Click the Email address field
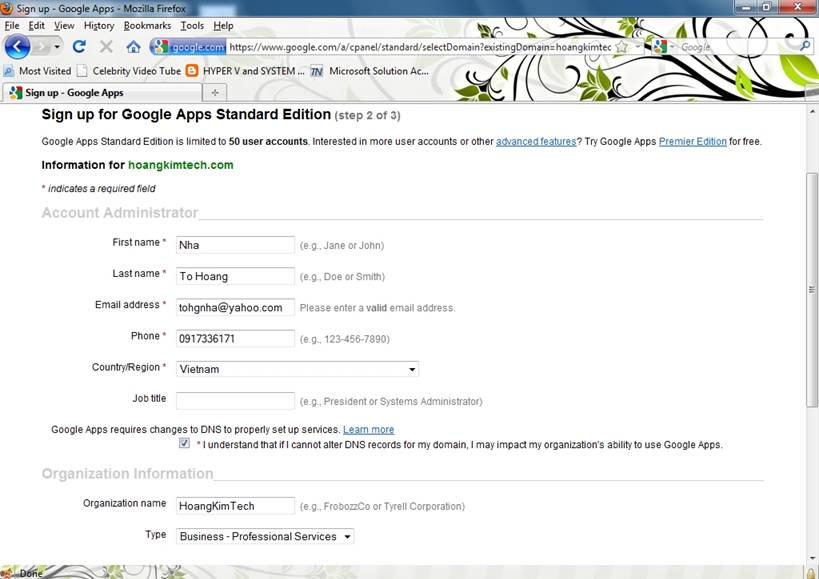Image resolution: width=819 pixels, height=579 pixels. tap(235, 308)
